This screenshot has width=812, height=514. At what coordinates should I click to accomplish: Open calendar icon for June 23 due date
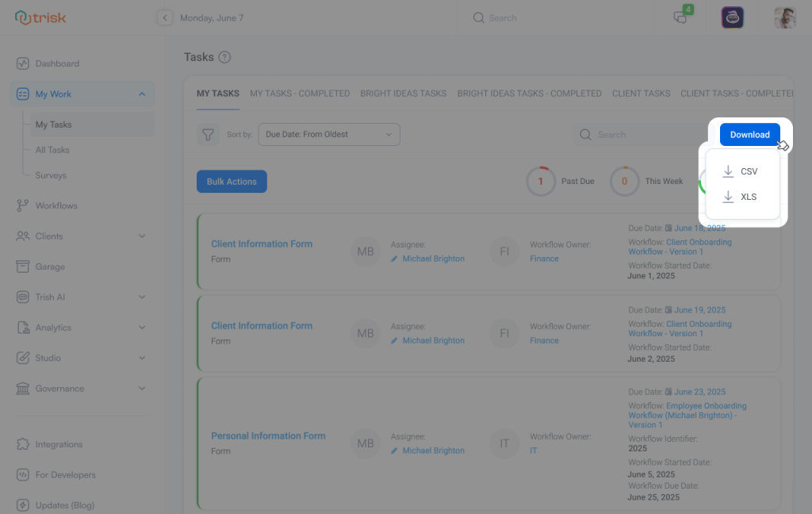click(x=668, y=392)
